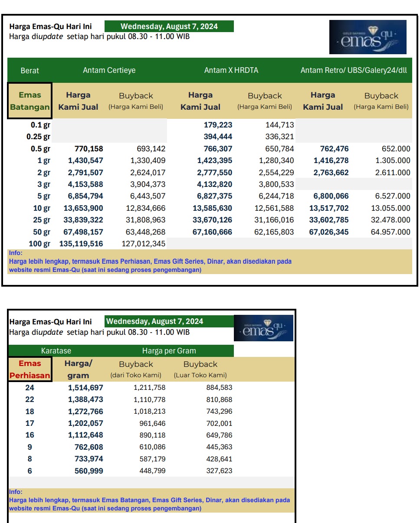This screenshot has height=523, width=420.
Task: Select the price 67,160,666
Action: pos(213,232)
